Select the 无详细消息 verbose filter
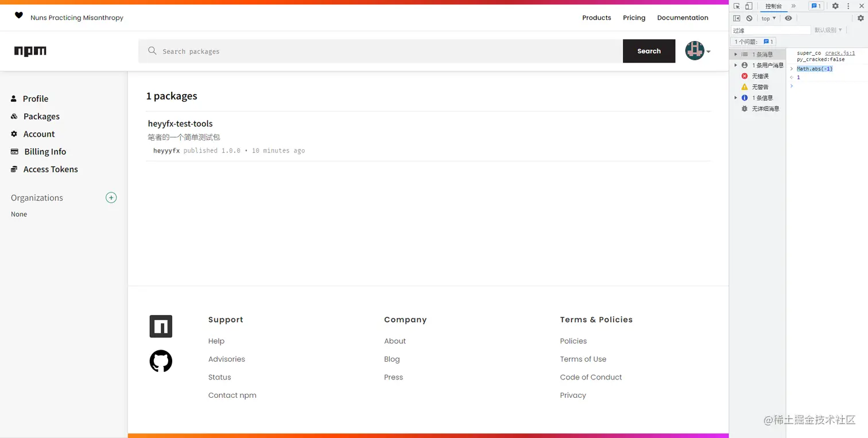This screenshot has height=438, width=868. coord(757,109)
